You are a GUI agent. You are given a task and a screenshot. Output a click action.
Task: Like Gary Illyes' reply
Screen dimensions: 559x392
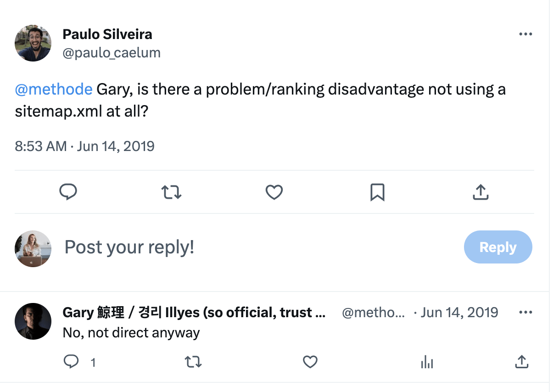310,363
